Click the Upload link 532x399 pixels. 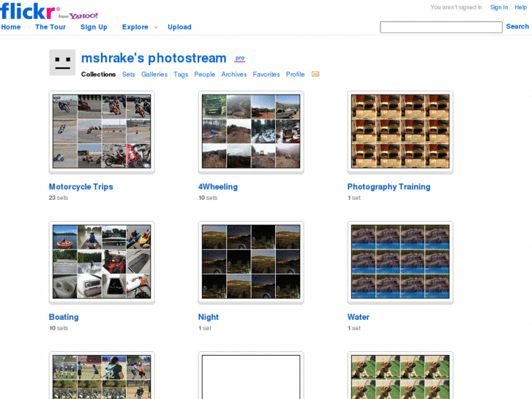pyautogui.click(x=179, y=27)
